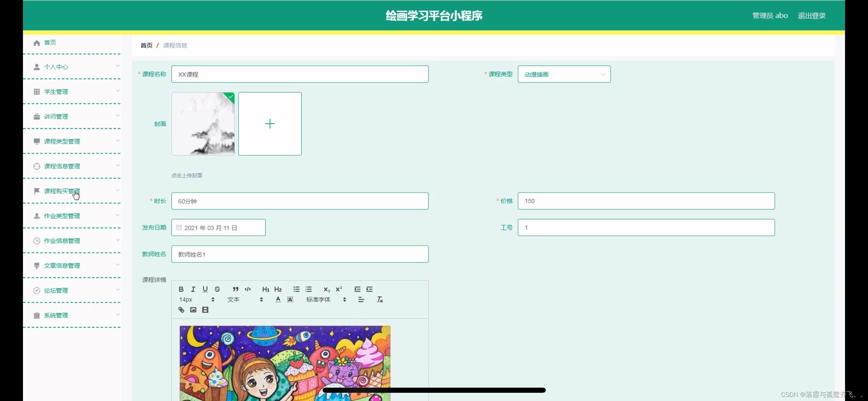868x401 pixels.
Task: Click the home icon in the sidebar
Action: tap(37, 42)
